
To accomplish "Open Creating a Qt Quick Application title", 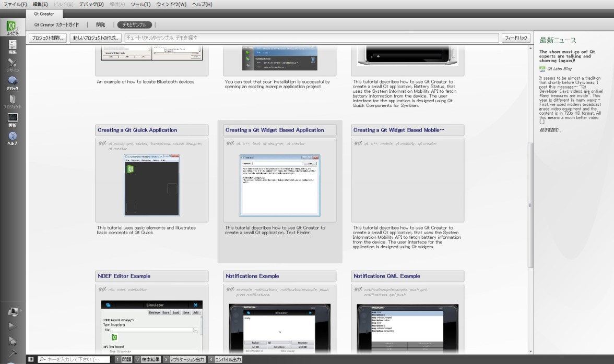I will (x=137, y=130).
